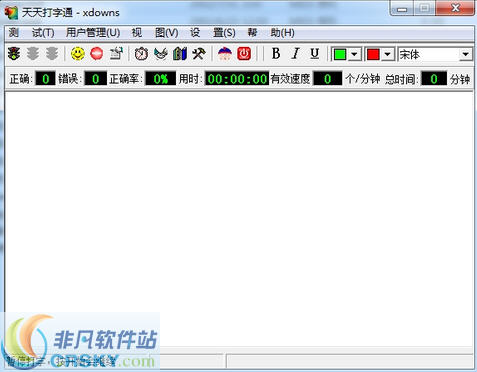The width and height of the screenshot is (477, 372).
Task: Toggle bold formatting with the B button
Action: [x=276, y=54]
